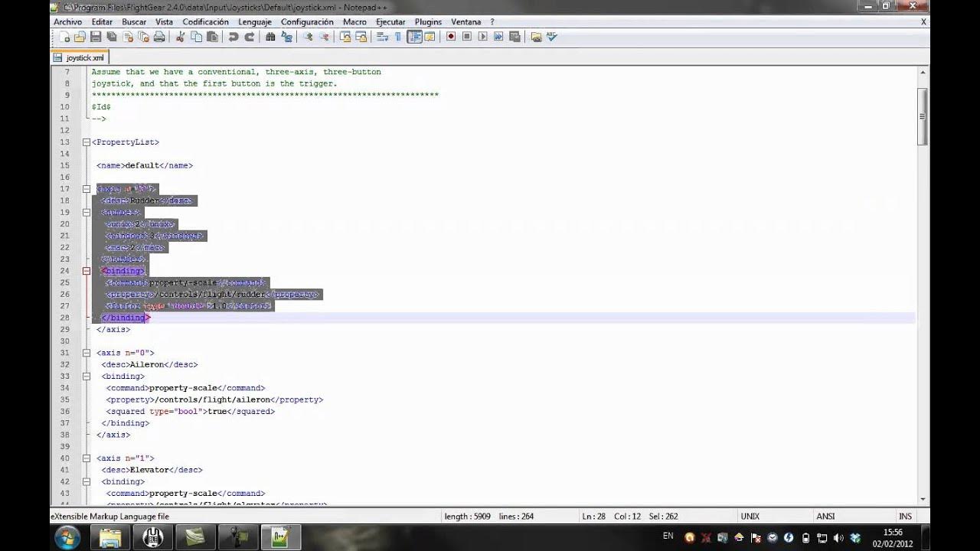Collapse axis n="0" fold on line 31
The width and height of the screenshot is (980, 551).
87,353
